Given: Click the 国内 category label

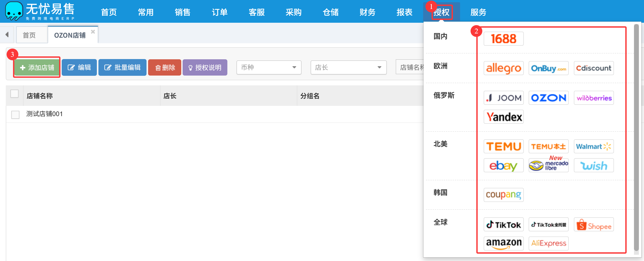Looking at the screenshot, I should tap(440, 36).
